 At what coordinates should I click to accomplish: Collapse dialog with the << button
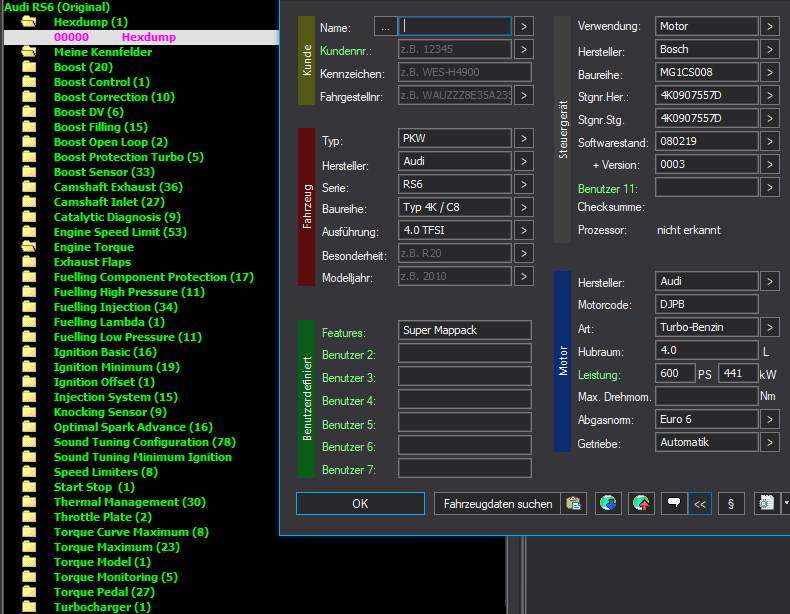click(x=700, y=503)
